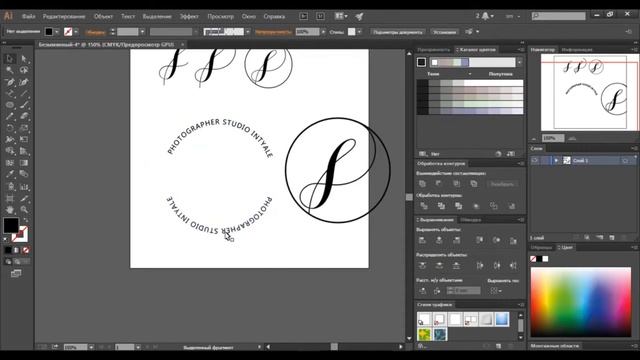Open the control bar stroke color dropdown
This screenshot has height=360, width=640.
(x=76, y=32)
